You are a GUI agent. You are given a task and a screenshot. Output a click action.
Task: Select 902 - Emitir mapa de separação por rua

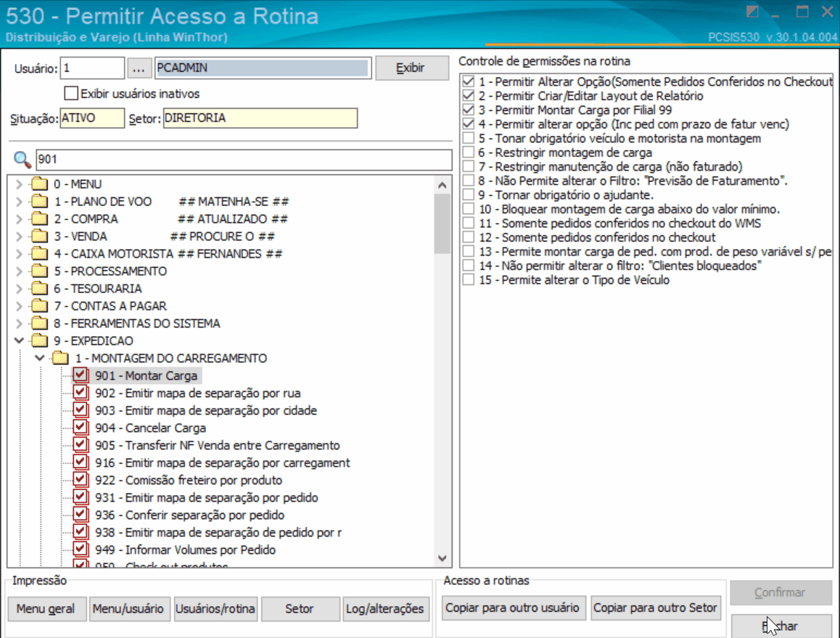(198, 393)
